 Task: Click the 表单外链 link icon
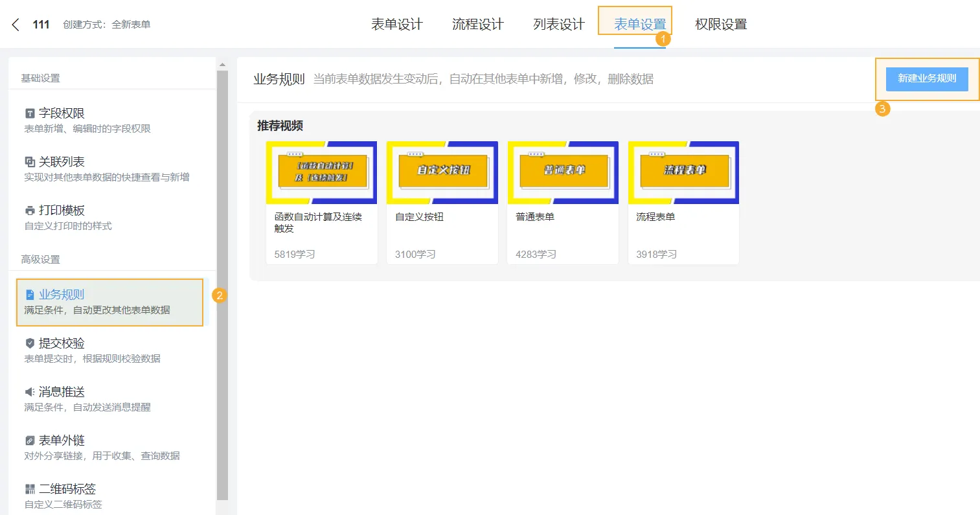tap(30, 441)
